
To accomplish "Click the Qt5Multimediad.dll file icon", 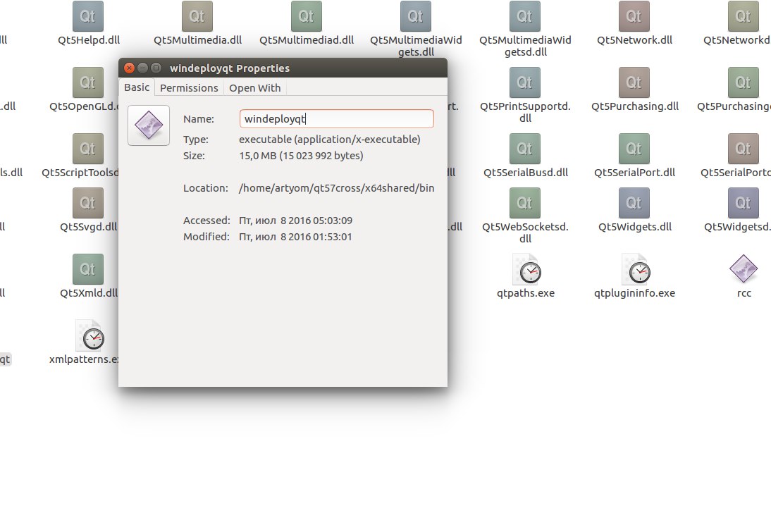I will click(307, 16).
